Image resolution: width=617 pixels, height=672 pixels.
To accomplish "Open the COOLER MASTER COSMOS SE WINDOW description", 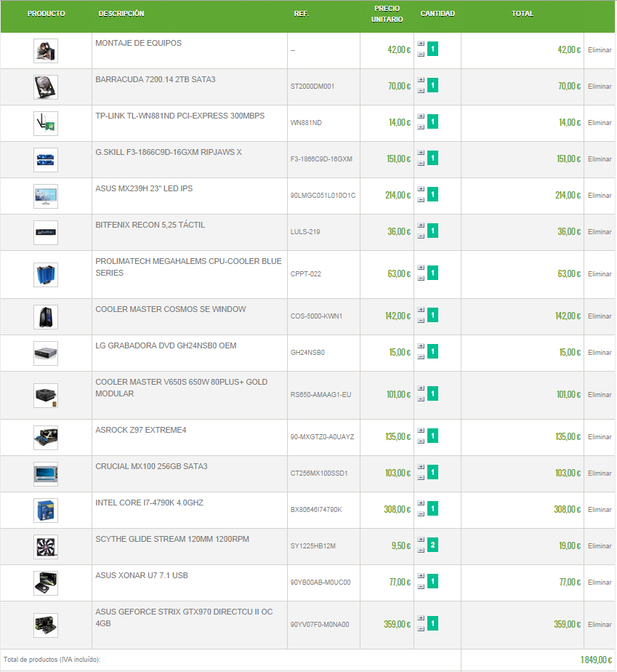I will tap(170, 309).
